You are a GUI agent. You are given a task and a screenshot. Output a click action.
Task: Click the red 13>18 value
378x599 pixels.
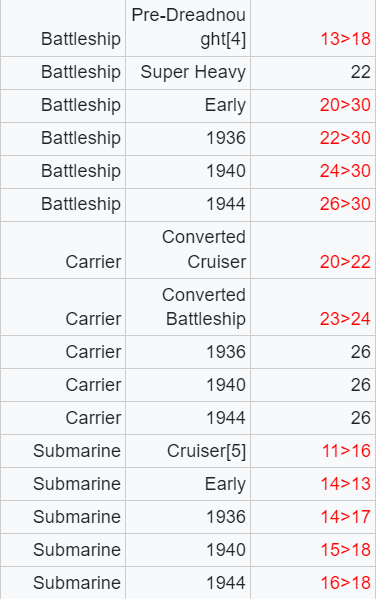(x=345, y=39)
